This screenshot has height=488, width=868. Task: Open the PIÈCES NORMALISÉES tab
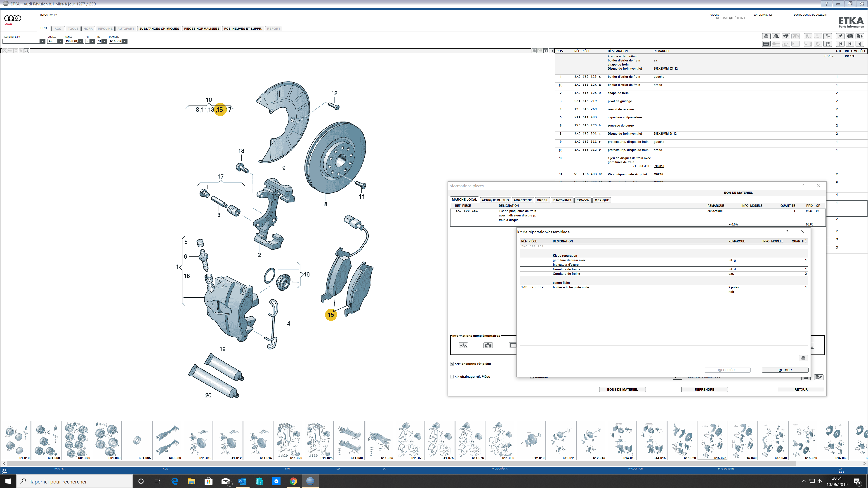pyautogui.click(x=201, y=29)
